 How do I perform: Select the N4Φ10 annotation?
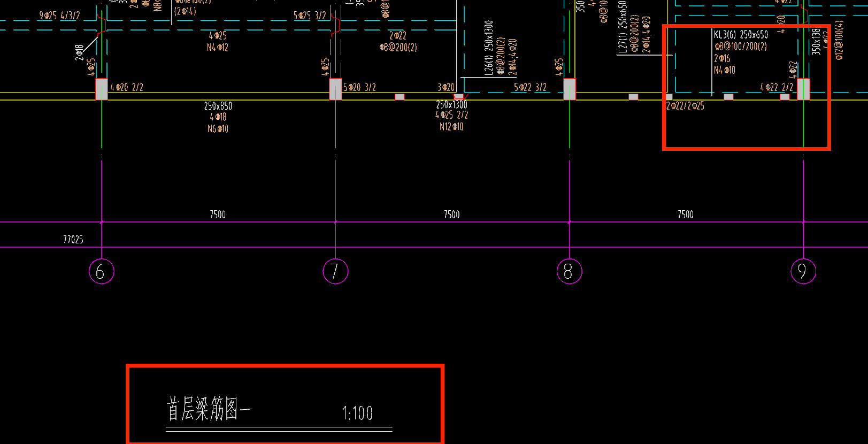pyautogui.click(x=725, y=70)
